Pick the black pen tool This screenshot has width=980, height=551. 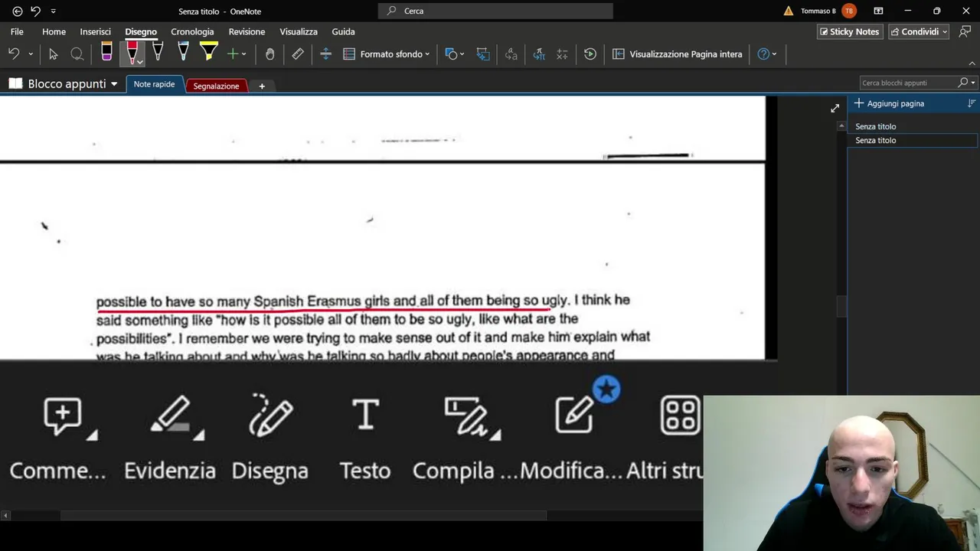coord(158,52)
